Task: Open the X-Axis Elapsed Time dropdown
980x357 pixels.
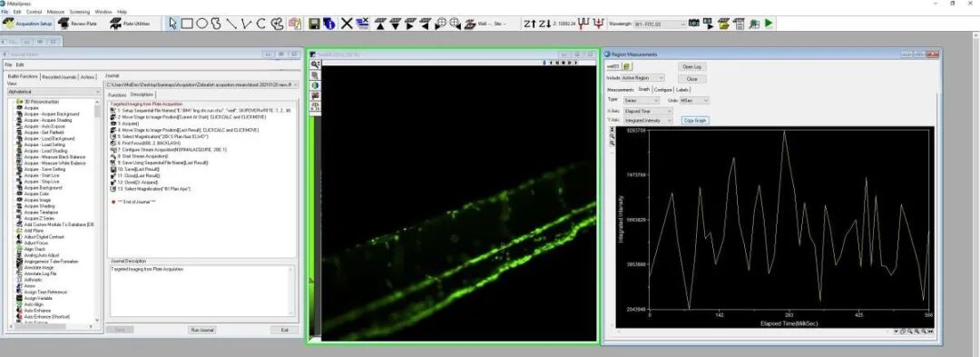Action: 648,111
